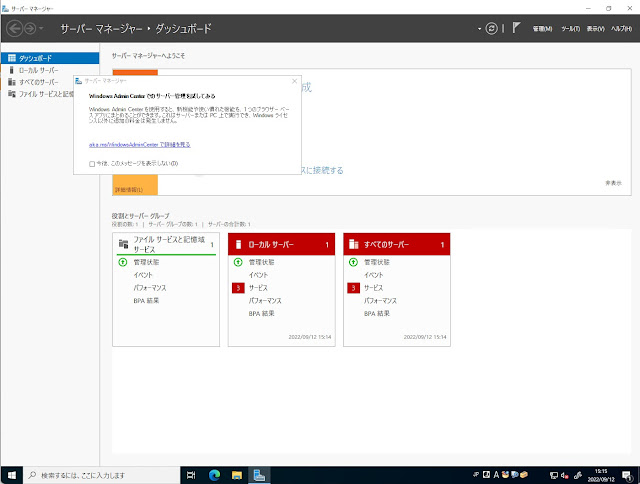Open the 表示(V) menu
640x484 pixels.
pyautogui.click(x=596, y=29)
